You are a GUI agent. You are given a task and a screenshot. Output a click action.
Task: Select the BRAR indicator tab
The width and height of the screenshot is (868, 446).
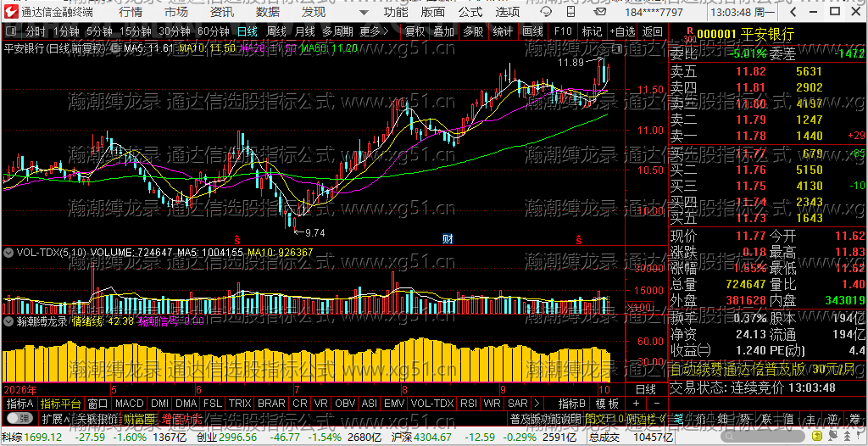[x=272, y=403]
